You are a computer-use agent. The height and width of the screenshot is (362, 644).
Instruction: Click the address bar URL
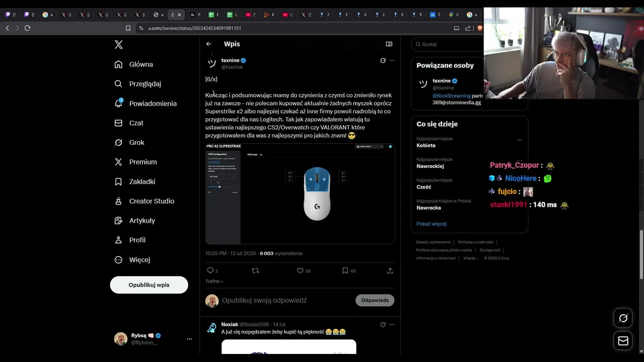[x=195, y=28]
